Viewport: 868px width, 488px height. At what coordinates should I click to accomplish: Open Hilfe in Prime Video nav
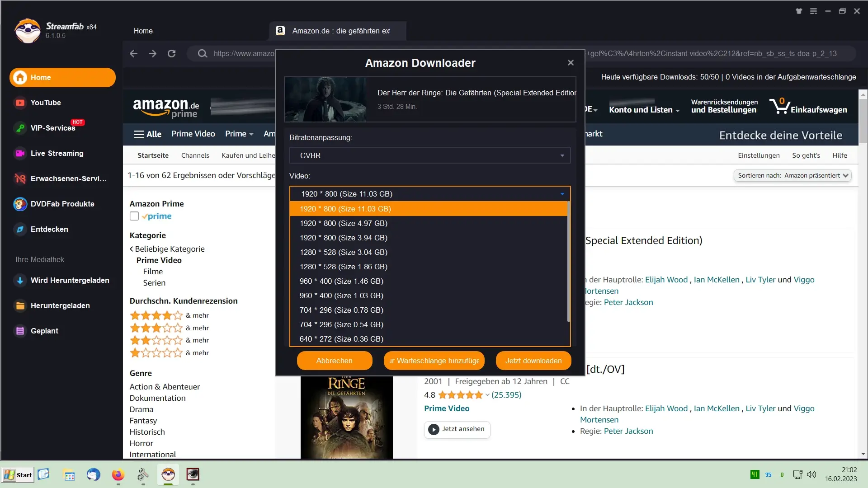point(840,155)
